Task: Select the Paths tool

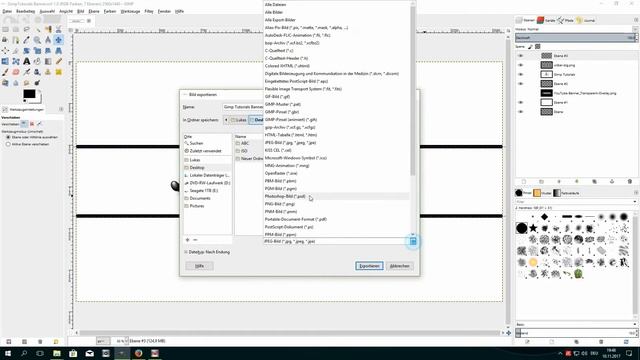Action: click(x=16, y=40)
